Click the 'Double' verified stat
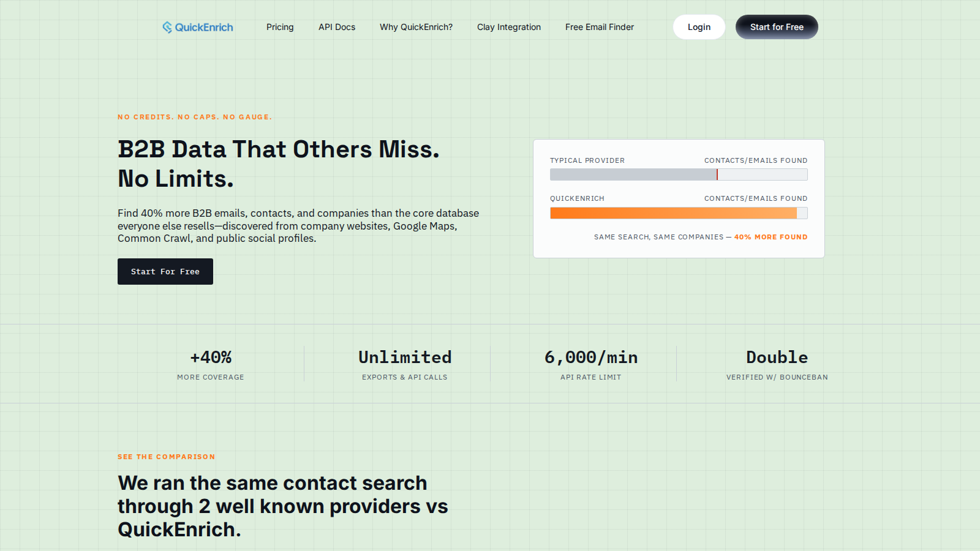The width and height of the screenshot is (980, 551). [777, 357]
